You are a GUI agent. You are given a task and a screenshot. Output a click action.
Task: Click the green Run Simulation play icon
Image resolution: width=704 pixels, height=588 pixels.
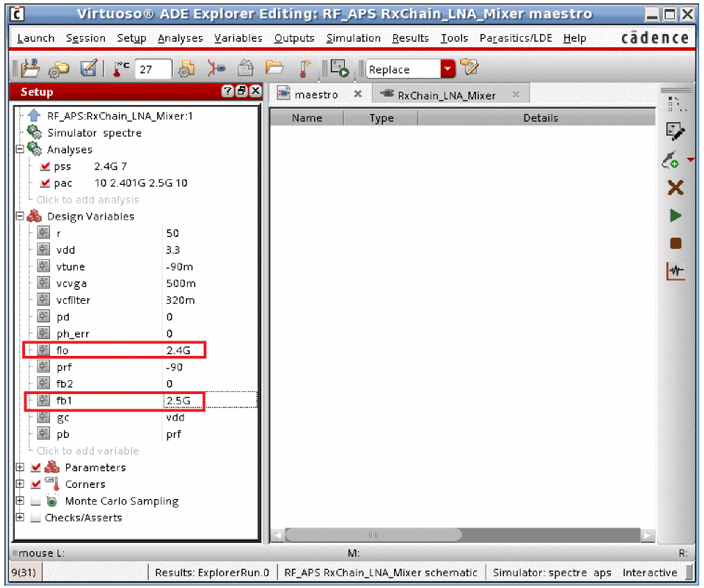(675, 216)
